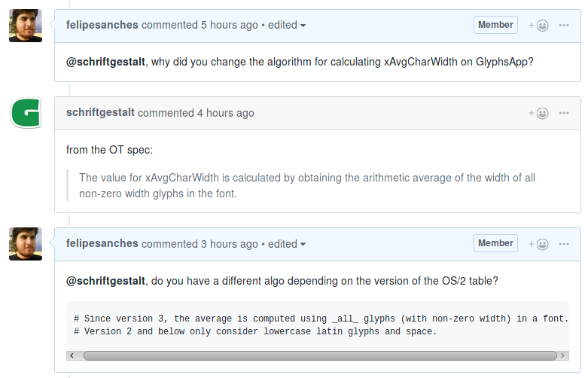Click the green G schriftgestalt avatar

tap(26, 113)
